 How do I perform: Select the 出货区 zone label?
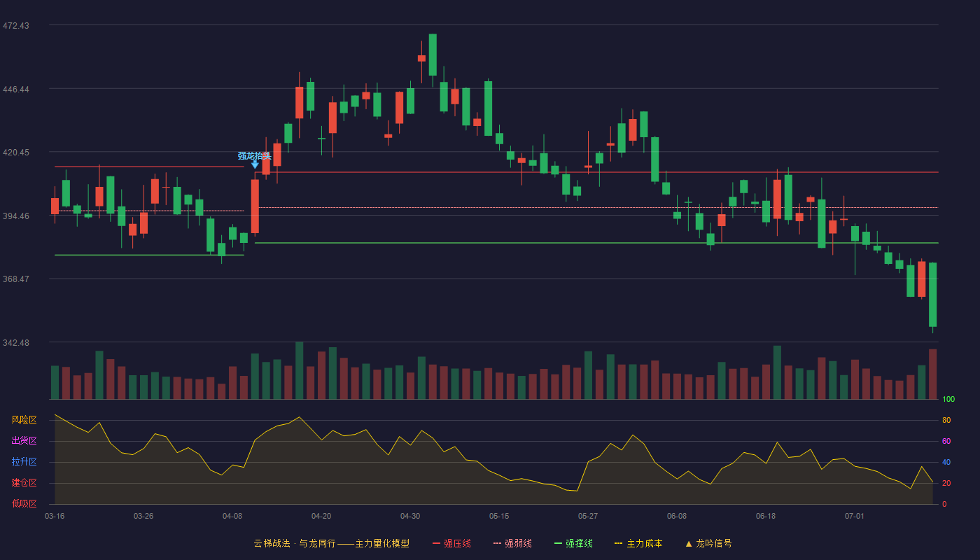[24, 441]
